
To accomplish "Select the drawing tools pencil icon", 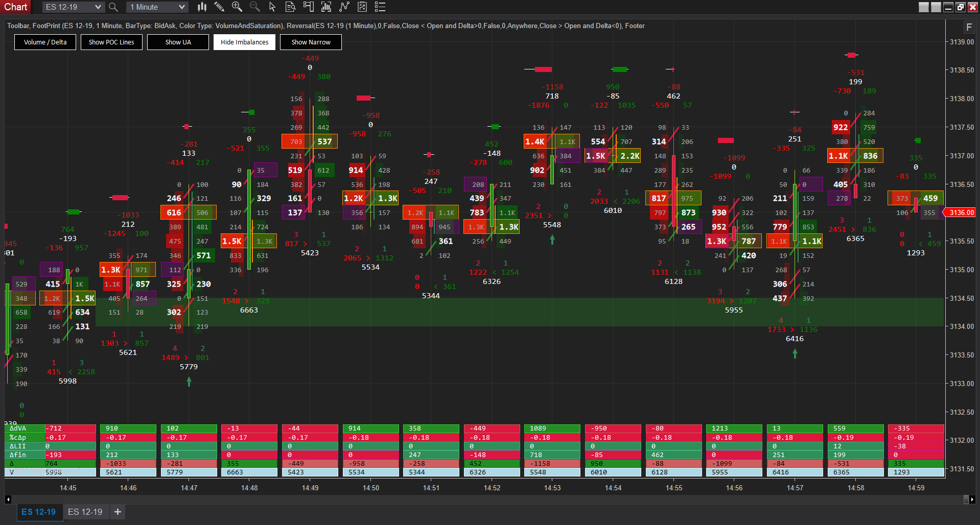I will pos(219,7).
